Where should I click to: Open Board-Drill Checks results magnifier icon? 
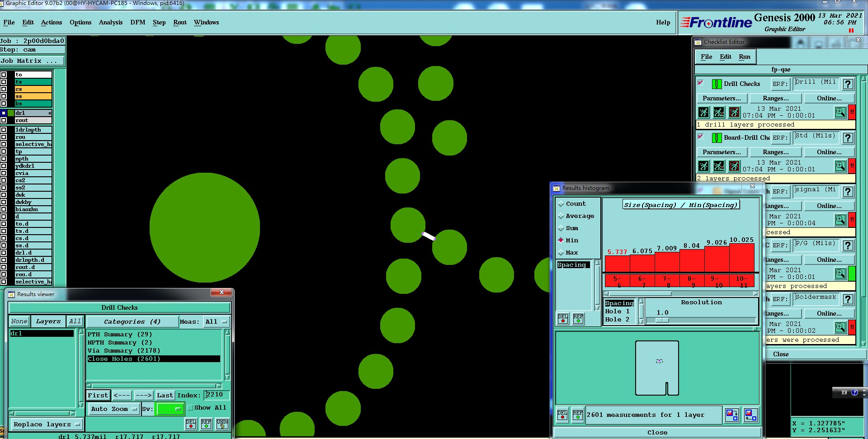point(840,166)
